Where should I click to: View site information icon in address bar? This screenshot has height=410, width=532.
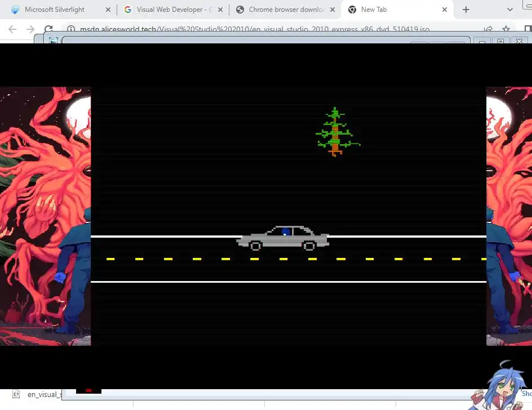pos(70,29)
